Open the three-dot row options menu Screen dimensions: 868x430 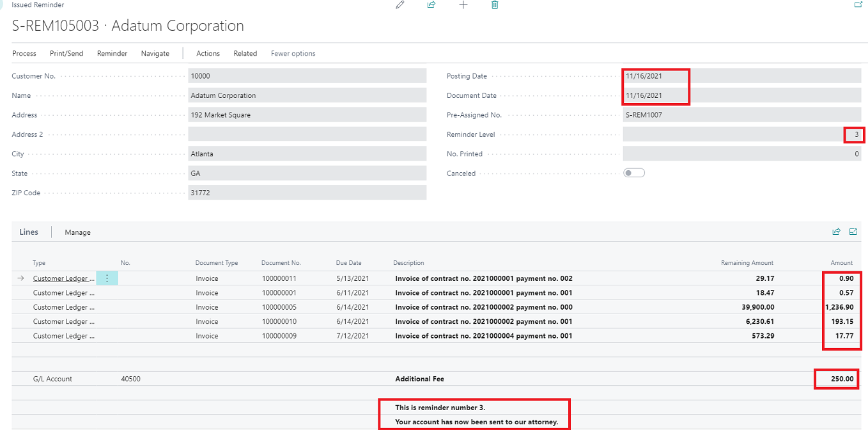pos(107,278)
